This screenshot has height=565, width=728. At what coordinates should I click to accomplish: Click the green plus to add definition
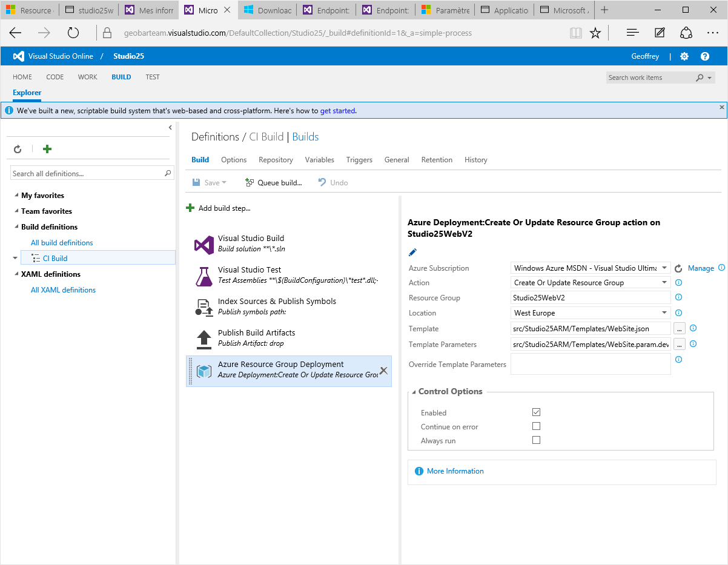tap(47, 149)
